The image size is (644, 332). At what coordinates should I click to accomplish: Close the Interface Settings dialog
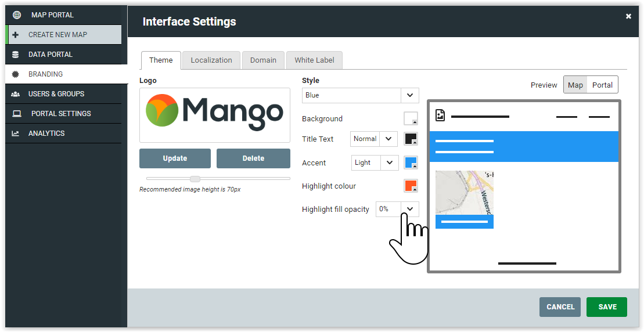[628, 16]
